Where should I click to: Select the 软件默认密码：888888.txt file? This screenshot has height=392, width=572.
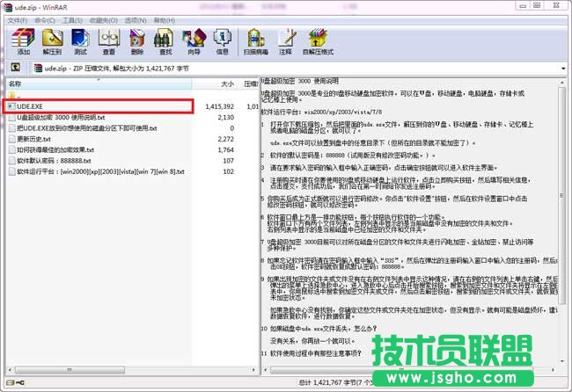click(x=55, y=161)
